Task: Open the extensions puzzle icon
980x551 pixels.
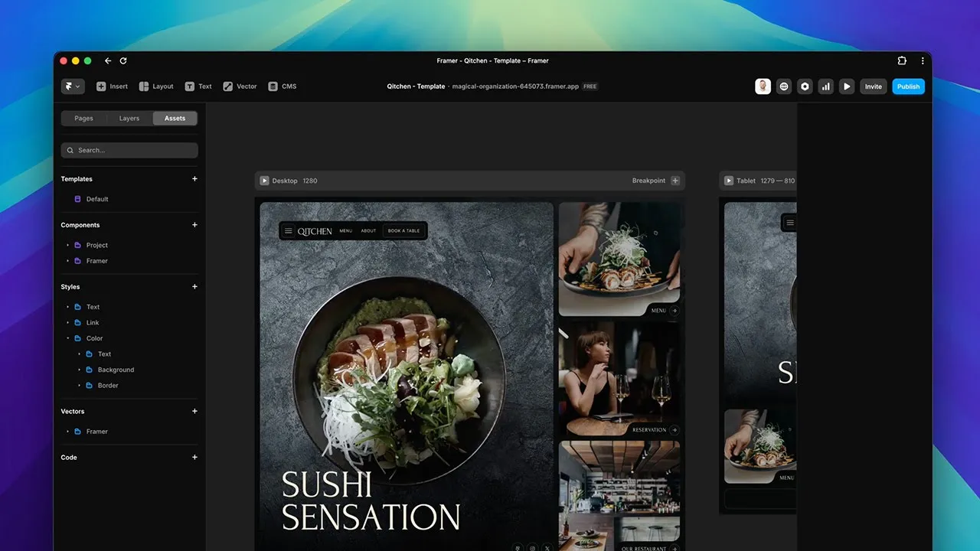Action: pos(902,60)
